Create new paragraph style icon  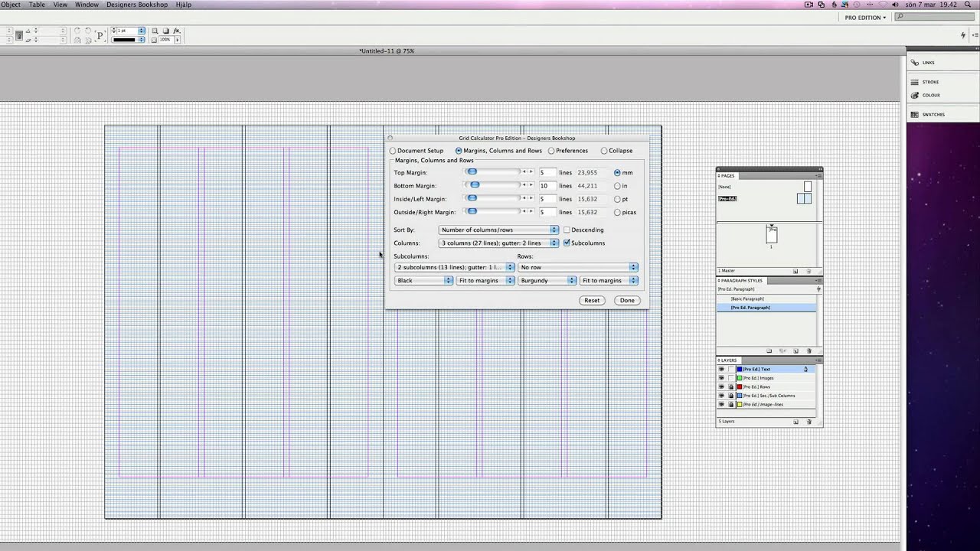click(796, 351)
